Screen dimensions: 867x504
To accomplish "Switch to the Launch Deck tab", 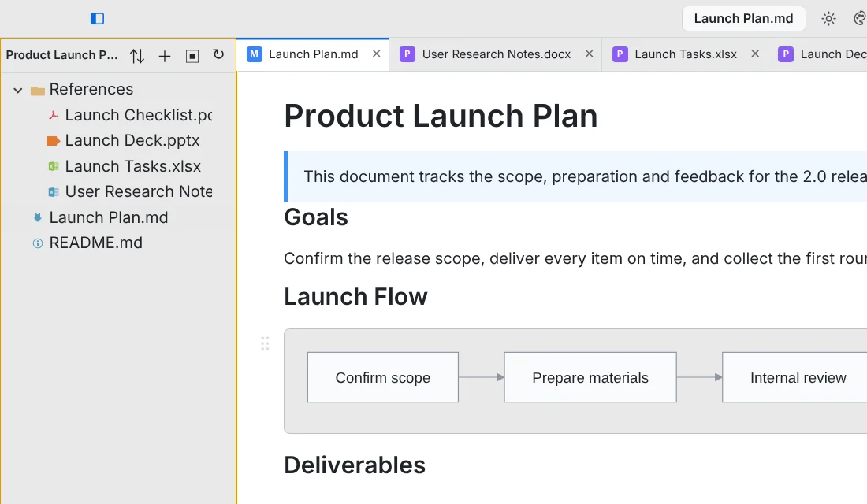I will 818,54.
